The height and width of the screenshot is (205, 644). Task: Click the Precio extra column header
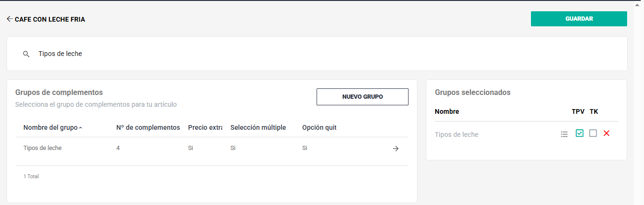point(205,127)
